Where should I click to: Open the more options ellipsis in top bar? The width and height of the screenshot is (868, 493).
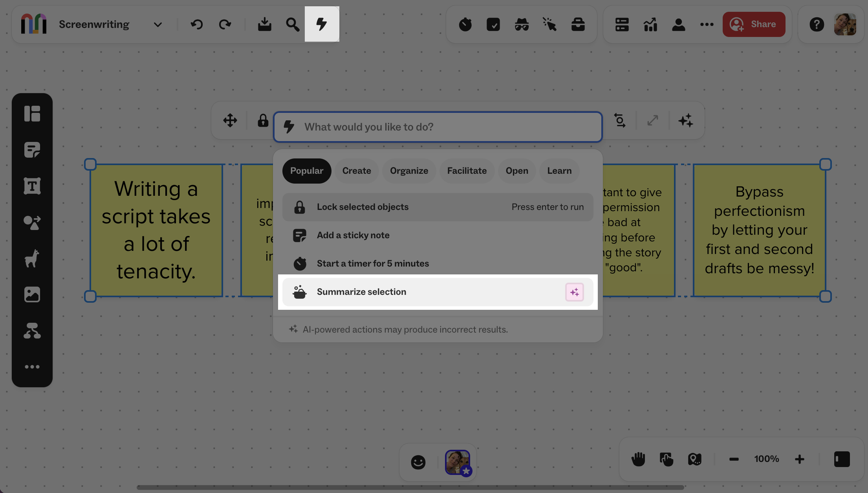pyautogui.click(x=707, y=24)
